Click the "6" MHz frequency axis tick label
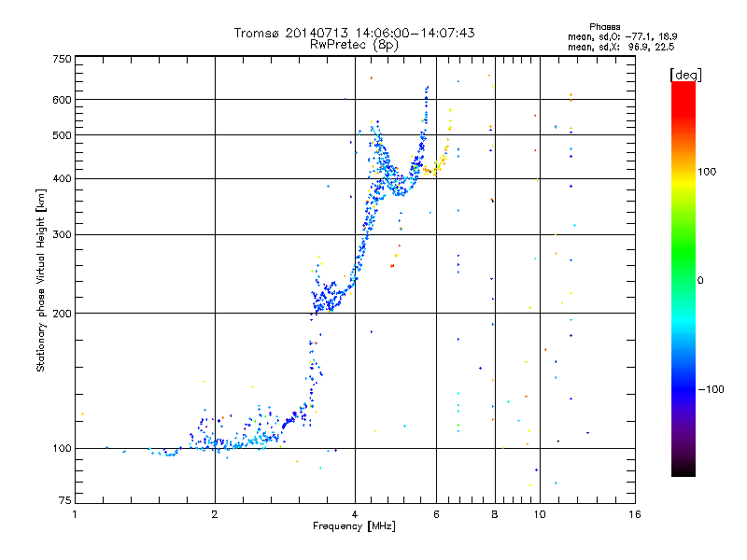The image size is (747, 560). point(436,514)
